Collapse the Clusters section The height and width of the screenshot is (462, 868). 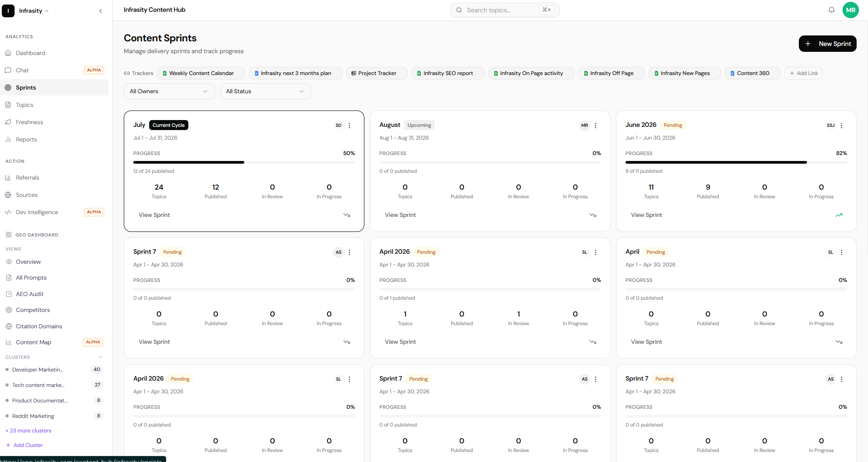tap(101, 357)
